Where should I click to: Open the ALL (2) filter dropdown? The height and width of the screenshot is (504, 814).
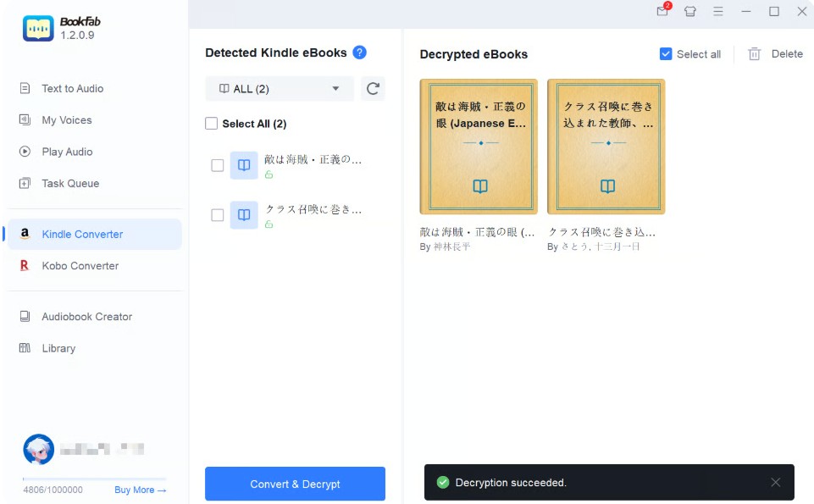279,88
